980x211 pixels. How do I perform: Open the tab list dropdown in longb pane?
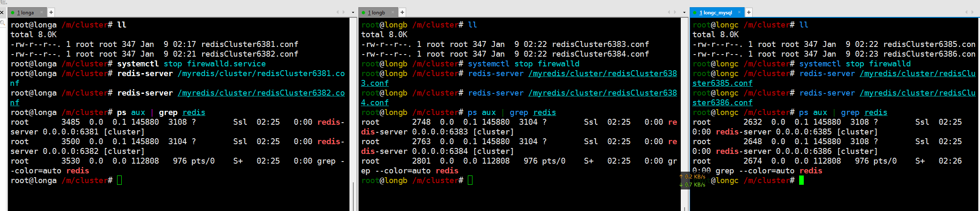coord(685,13)
